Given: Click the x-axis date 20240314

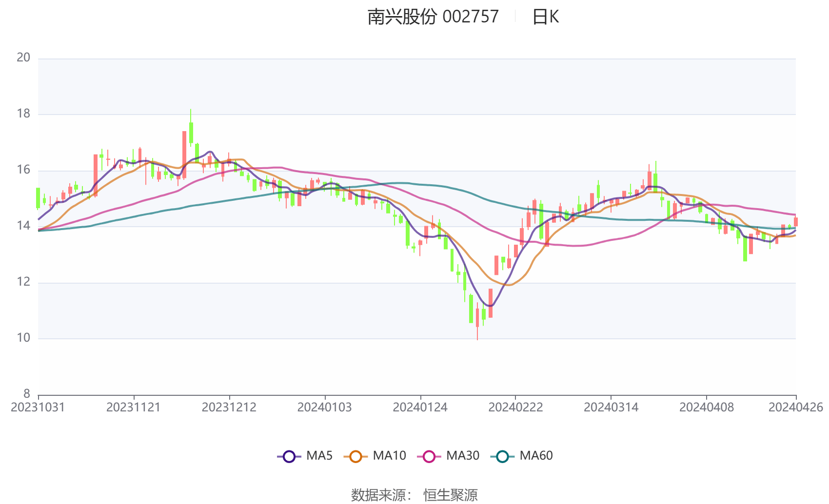Looking at the screenshot, I should tap(611, 407).
